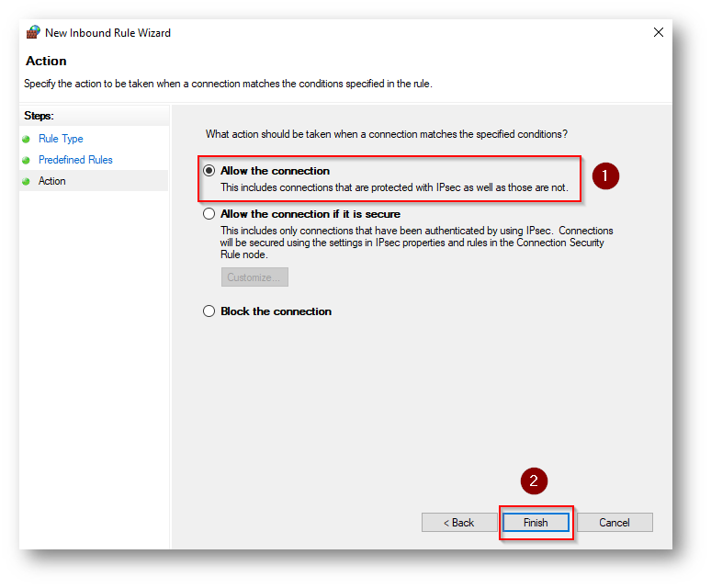Click green bullet beside Action step
This screenshot has height=588, width=711.
point(26,181)
